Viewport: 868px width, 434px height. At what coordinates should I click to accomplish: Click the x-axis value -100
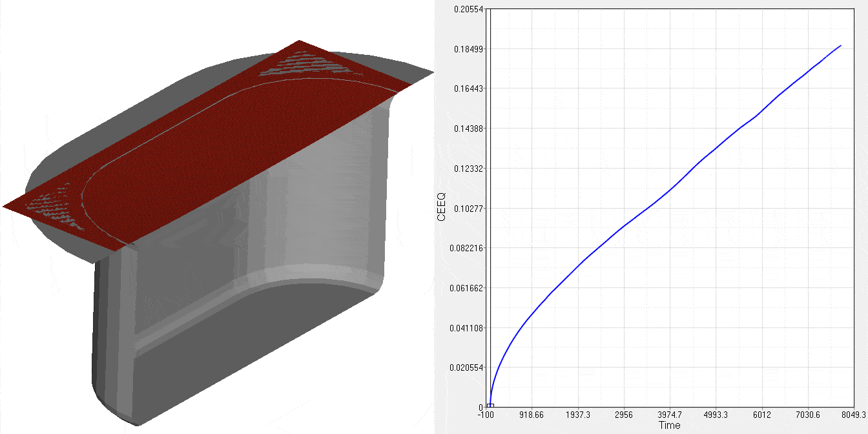(486, 415)
